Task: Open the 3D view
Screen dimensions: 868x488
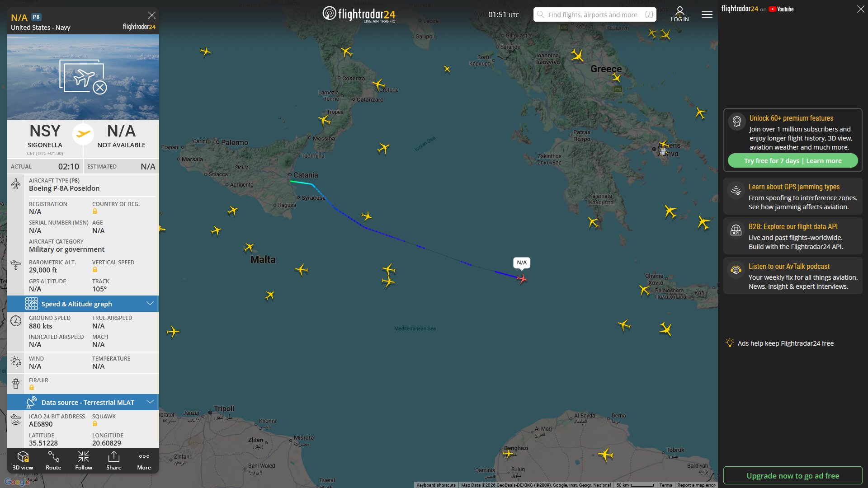Action: (23, 460)
